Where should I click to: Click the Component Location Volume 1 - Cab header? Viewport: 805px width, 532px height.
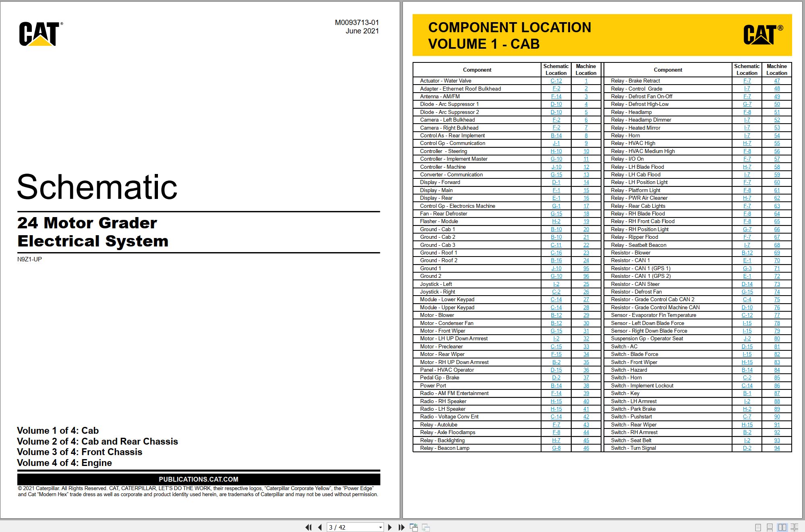510,35
